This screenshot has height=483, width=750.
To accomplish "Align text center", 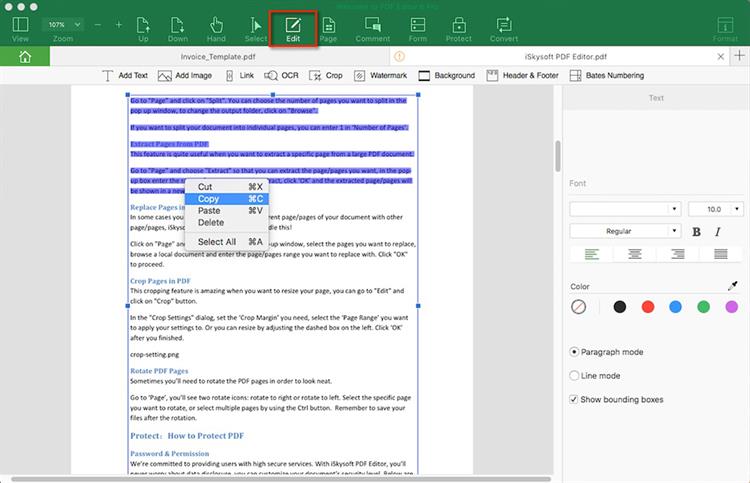I will tap(635, 254).
